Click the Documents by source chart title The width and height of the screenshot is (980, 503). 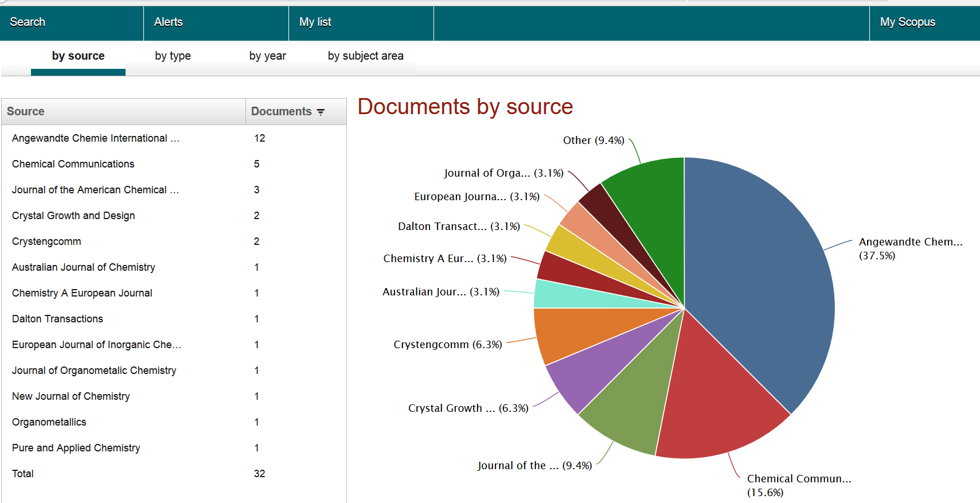[x=465, y=107]
